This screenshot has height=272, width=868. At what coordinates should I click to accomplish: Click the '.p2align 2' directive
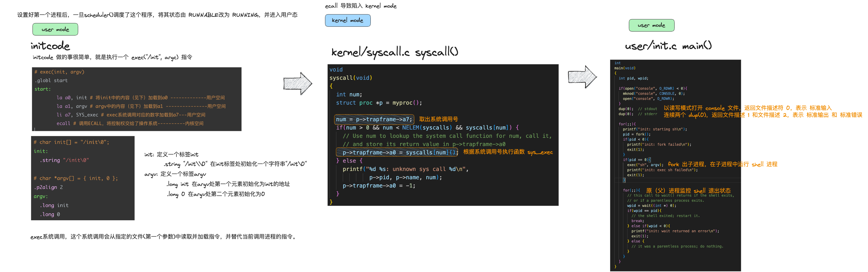[x=48, y=187]
